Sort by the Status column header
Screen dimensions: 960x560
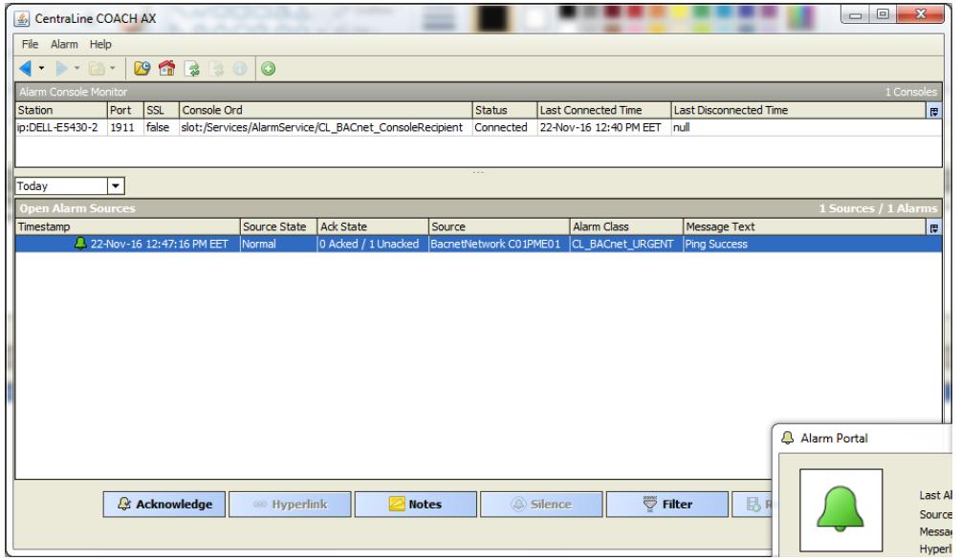click(x=505, y=110)
